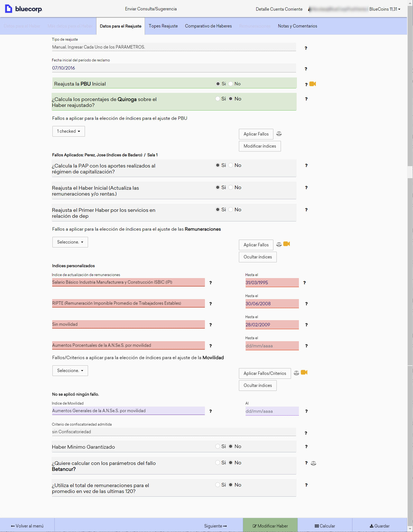Open video help for Remuneraciones fallos
Image resolution: width=413 pixels, height=532 pixels.
click(x=287, y=244)
